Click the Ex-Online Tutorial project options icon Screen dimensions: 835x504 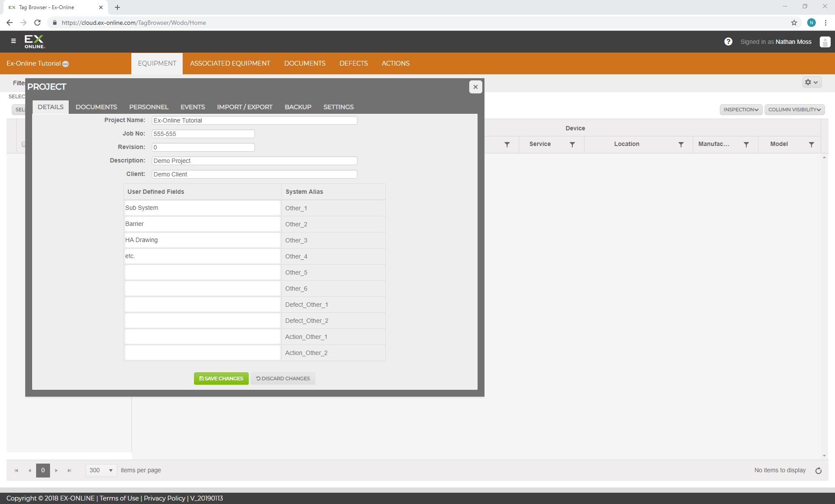[x=66, y=64]
